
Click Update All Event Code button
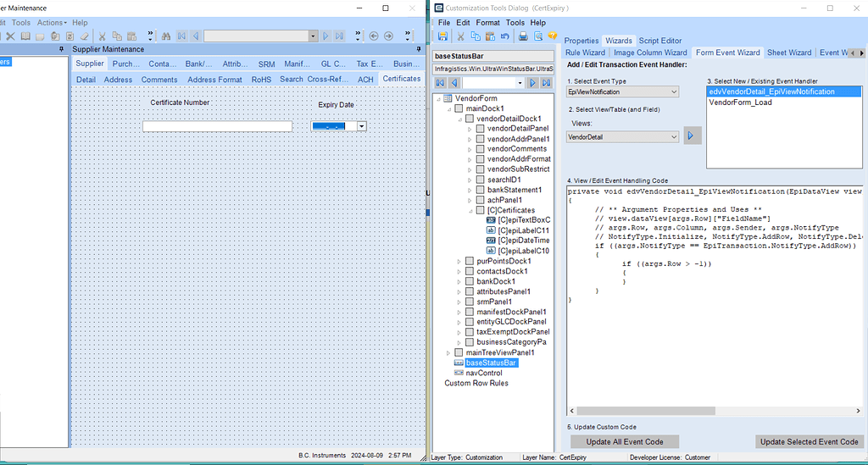tap(625, 442)
